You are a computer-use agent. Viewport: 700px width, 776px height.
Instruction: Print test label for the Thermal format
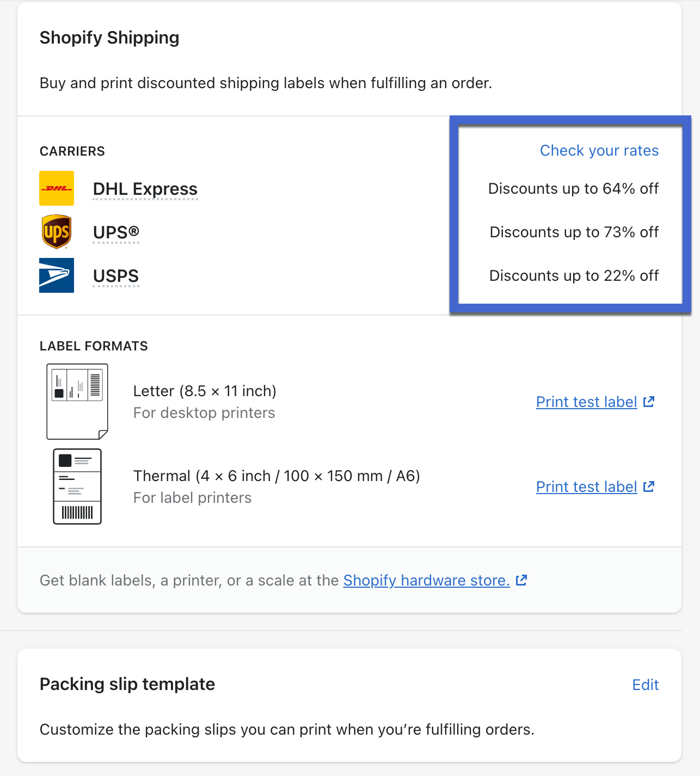point(586,486)
